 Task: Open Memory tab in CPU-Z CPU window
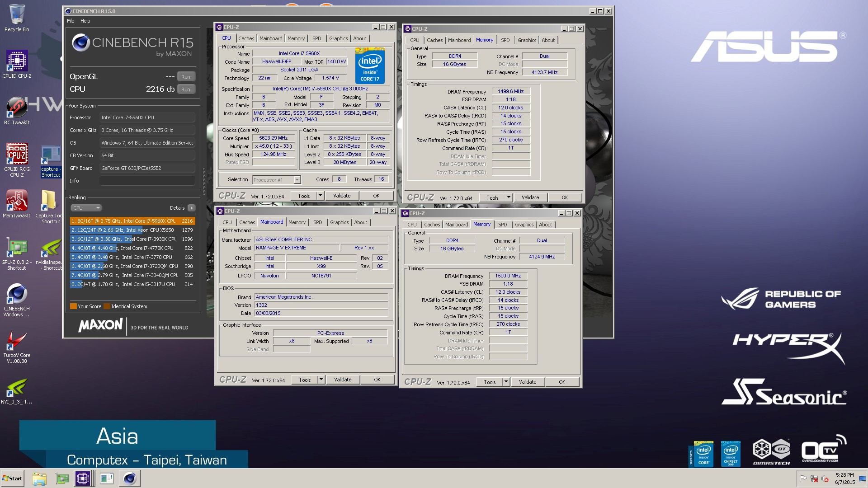(x=296, y=38)
